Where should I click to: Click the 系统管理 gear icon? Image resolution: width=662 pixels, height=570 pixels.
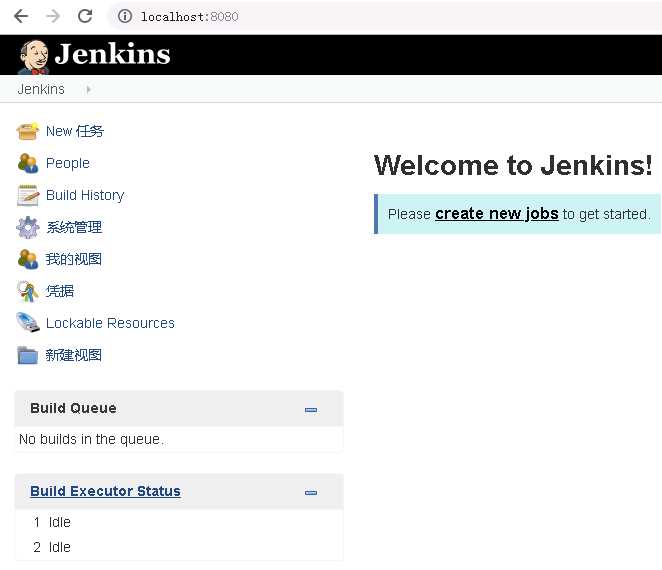tap(28, 228)
